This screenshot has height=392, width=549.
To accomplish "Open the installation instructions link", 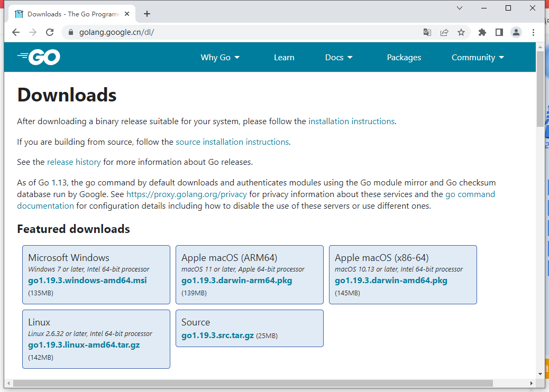I will click(351, 122).
